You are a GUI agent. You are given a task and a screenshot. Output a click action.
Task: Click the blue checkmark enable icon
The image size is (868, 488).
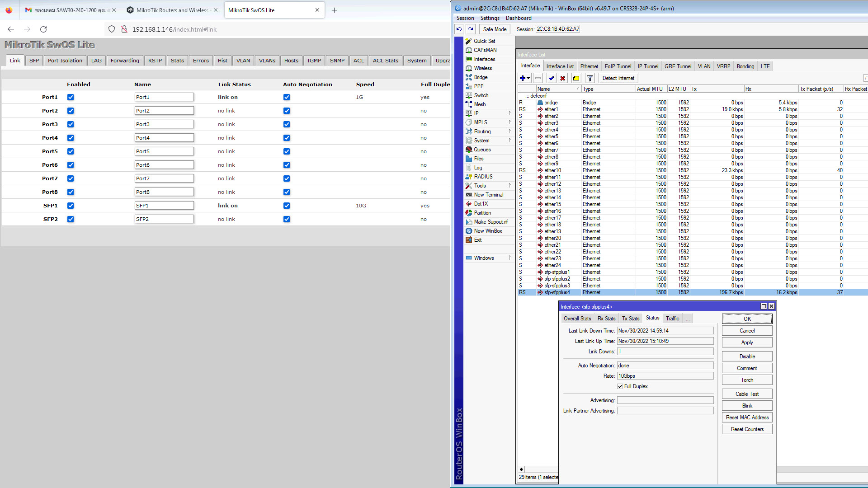coord(551,78)
